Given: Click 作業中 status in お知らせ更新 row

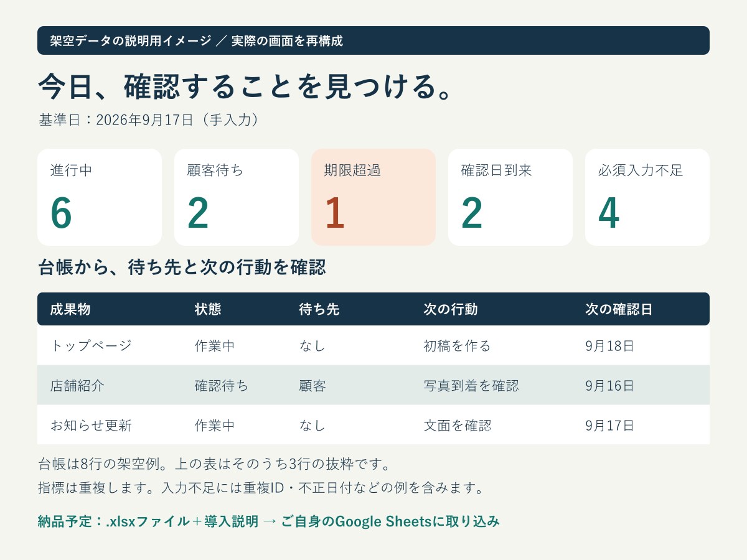Looking at the screenshot, I should (215, 426).
